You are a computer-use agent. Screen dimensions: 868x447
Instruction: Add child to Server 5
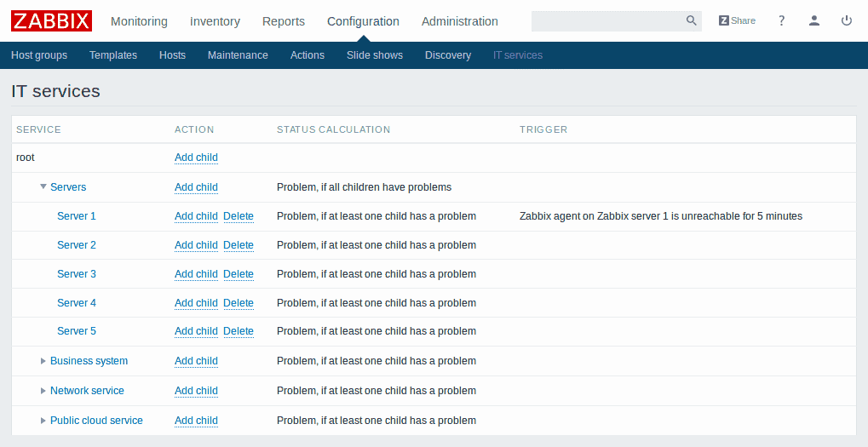[196, 331]
